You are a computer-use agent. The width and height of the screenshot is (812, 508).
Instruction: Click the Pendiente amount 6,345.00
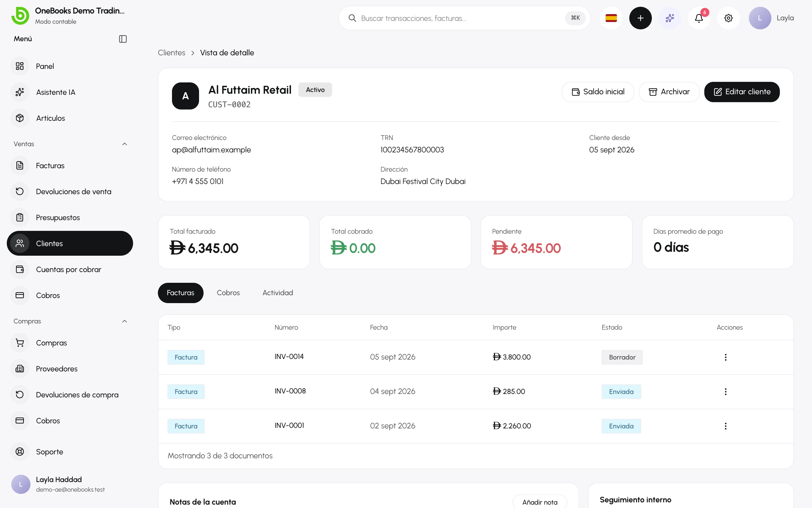[x=526, y=248]
